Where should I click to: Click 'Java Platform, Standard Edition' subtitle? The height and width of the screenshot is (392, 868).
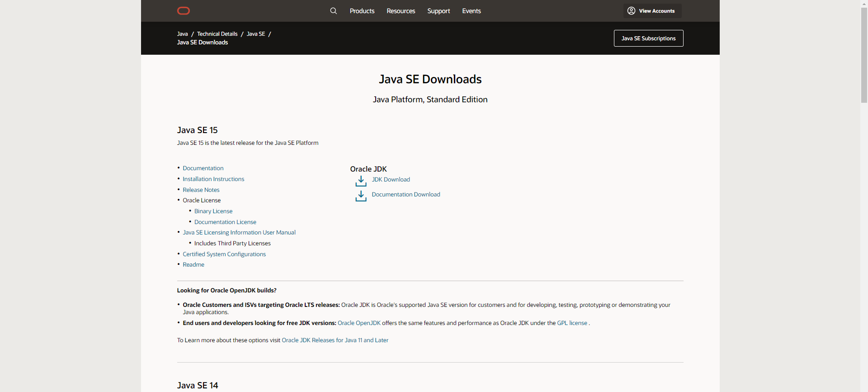pos(430,100)
